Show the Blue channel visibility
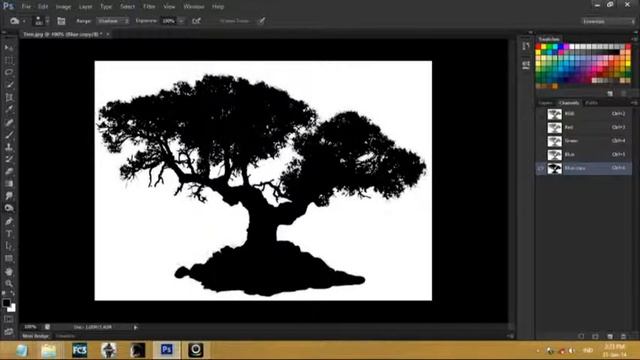This screenshot has width=640, height=360. (x=541, y=155)
